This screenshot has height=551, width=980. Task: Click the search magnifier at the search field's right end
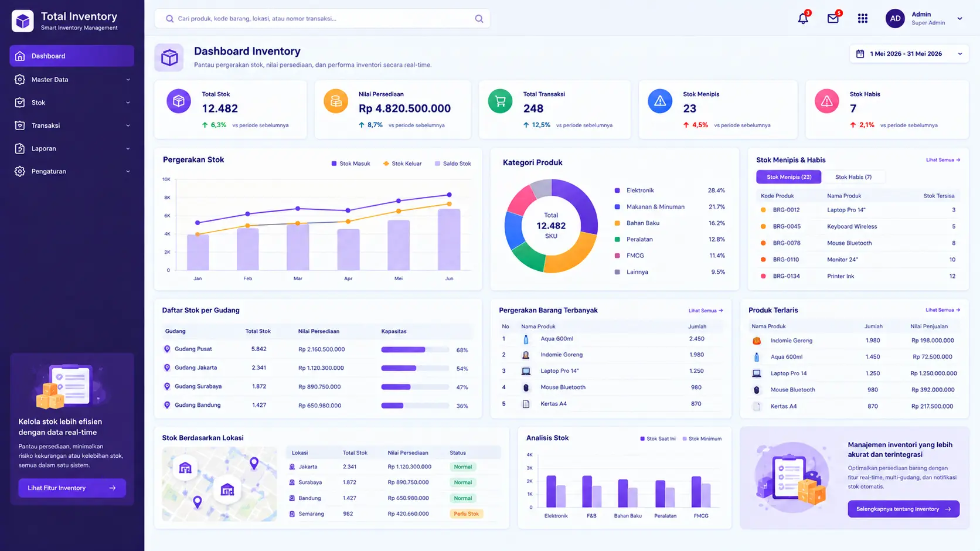pyautogui.click(x=479, y=19)
